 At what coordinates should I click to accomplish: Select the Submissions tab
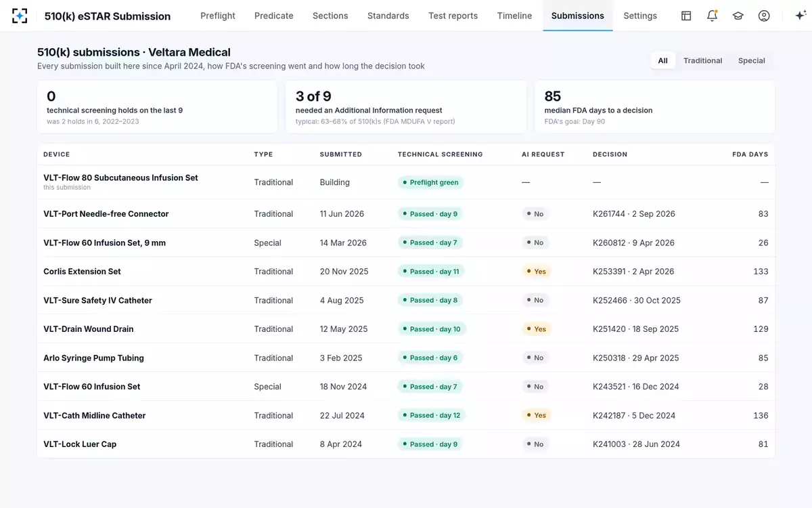[578, 16]
